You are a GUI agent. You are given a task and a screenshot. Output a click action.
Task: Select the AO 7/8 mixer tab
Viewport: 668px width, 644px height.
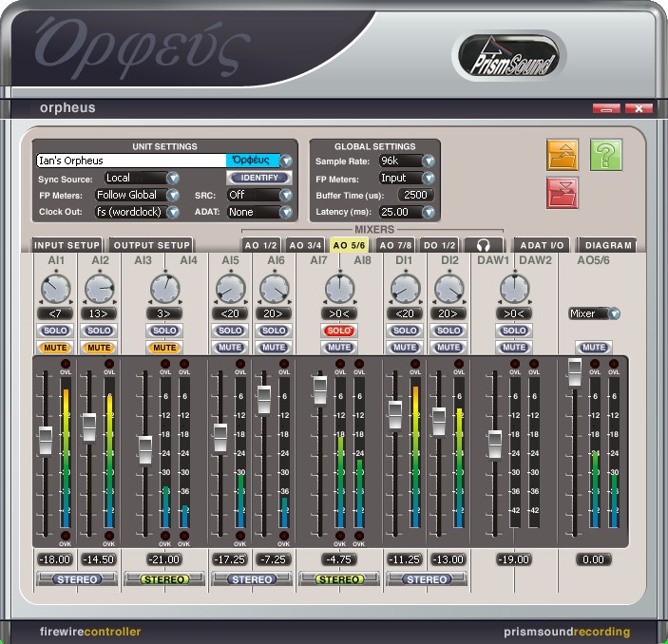tap(395, 245)
